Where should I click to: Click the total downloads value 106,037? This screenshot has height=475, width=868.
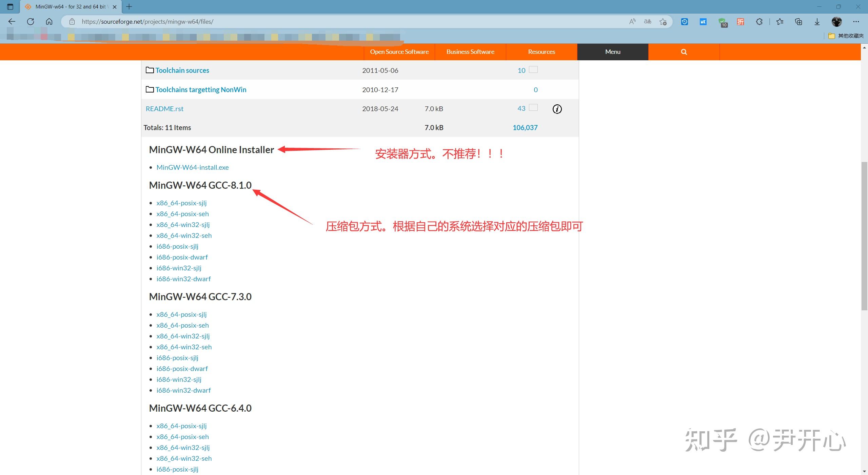tap(525, 128)
